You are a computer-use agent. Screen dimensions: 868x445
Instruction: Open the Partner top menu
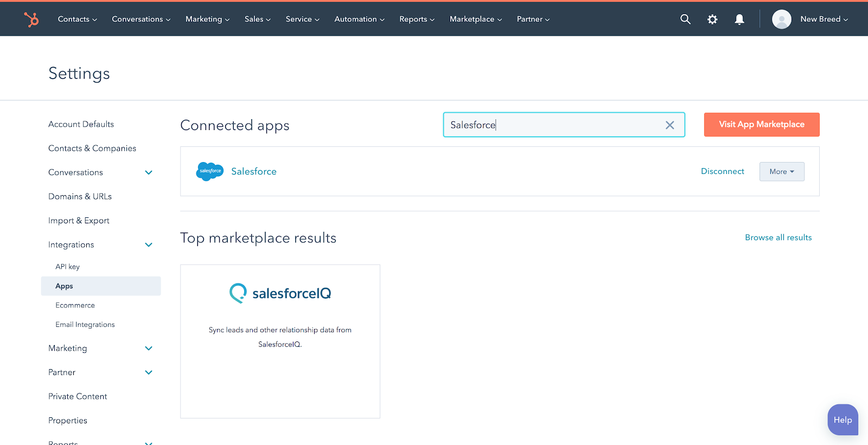(533, 19)
